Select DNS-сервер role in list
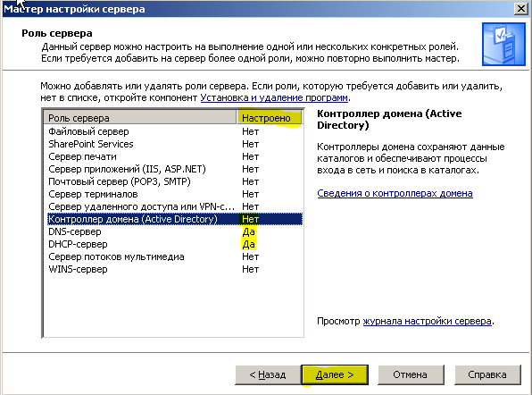The image size is (532, 395). tap(175, 231)
